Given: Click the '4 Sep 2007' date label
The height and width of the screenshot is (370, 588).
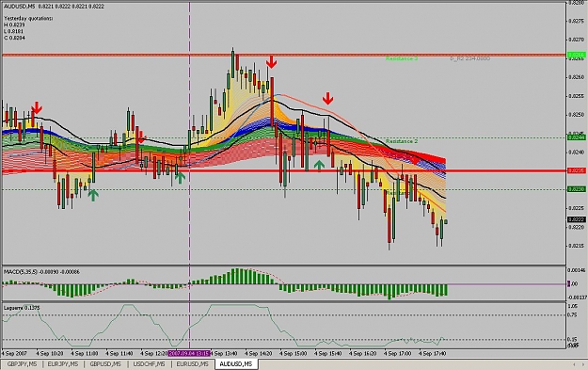Looking at the screenshot, I should [15, 353].
